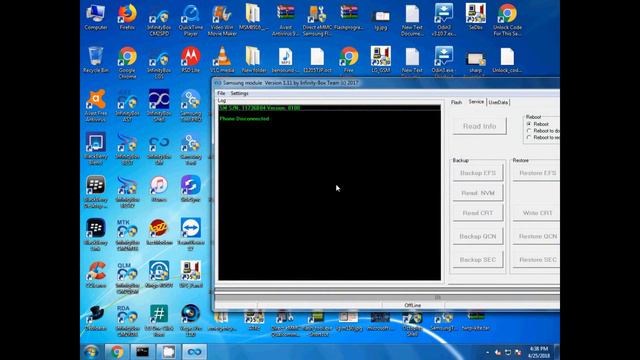Click the Restore EFS button
This screenshot has height=360, width=640.
pyautogui.click(x=537, y=173)
